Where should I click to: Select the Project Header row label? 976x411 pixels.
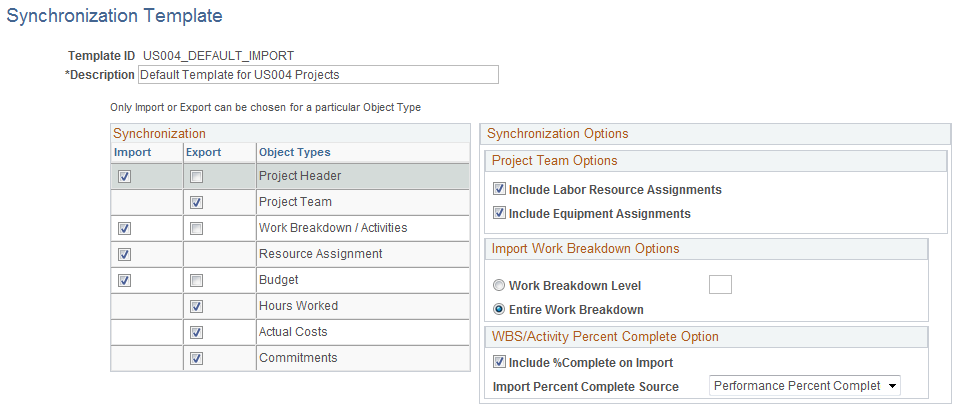coord(299,177)
